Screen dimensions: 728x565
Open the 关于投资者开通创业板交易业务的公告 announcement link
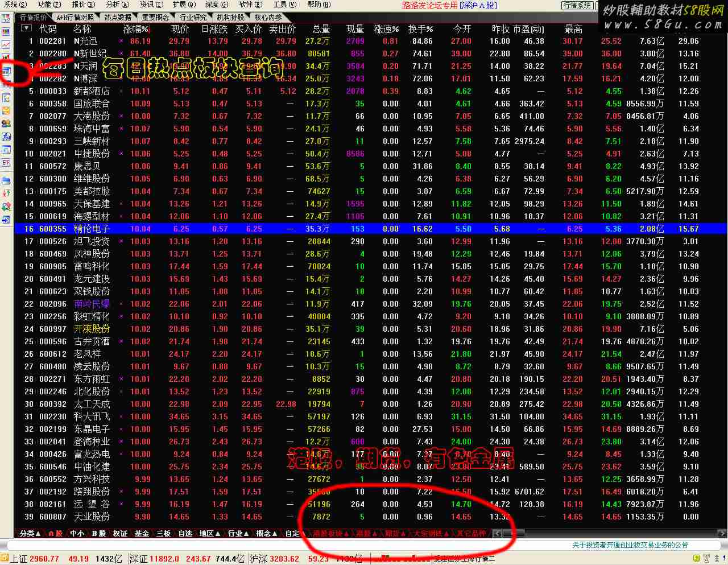point(630,545)
